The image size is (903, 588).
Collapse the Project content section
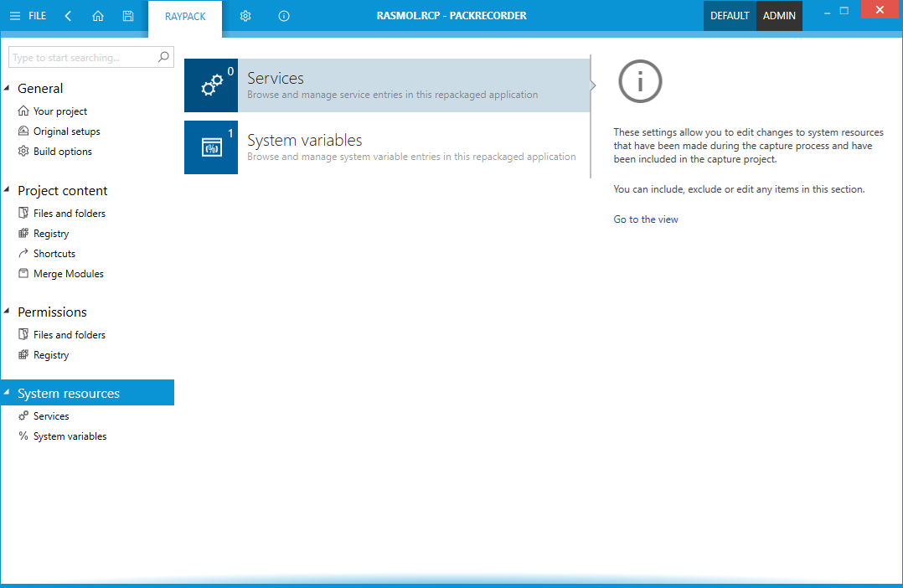(8, 190)
